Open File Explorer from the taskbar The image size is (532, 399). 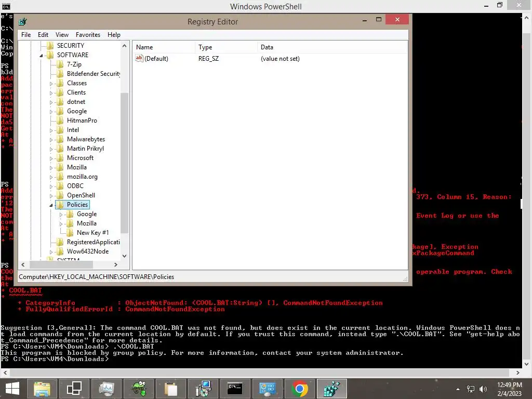[x=42, y=389]
